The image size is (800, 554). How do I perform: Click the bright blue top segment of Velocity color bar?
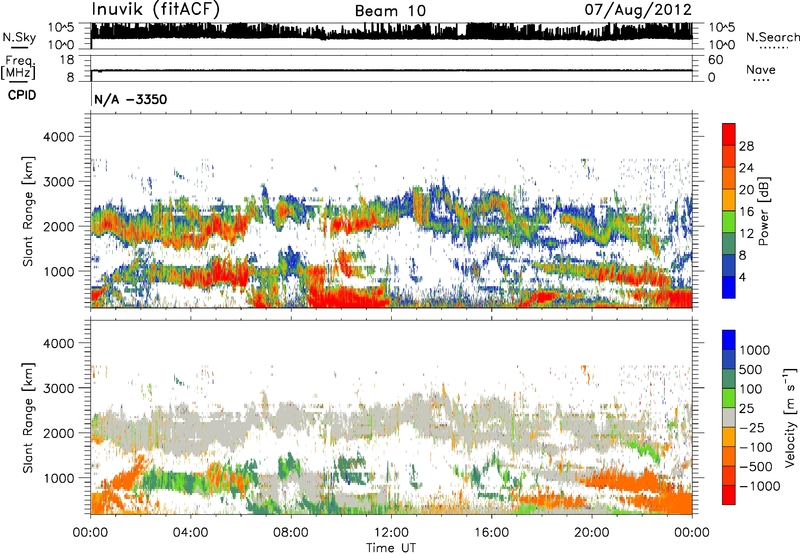point(729,340)
